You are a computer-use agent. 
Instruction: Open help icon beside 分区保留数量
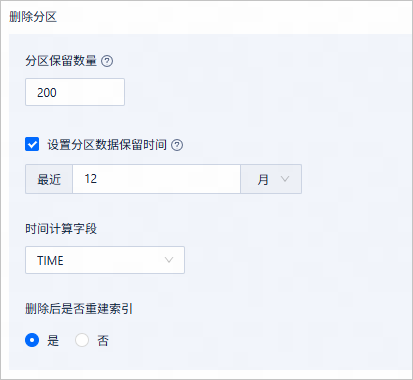107,61
